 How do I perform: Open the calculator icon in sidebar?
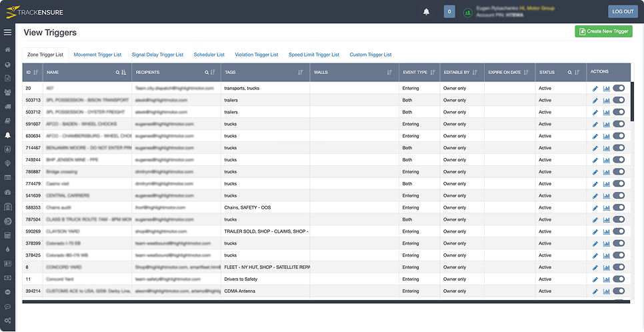coord(7,235)
